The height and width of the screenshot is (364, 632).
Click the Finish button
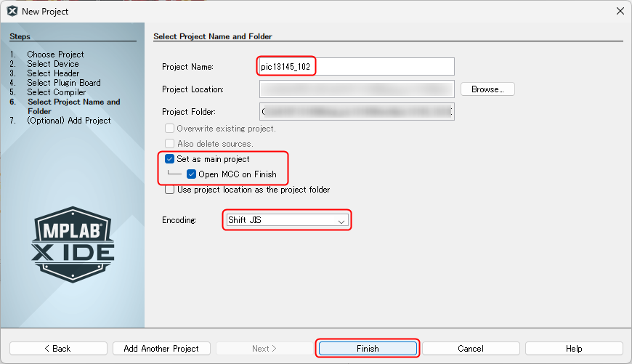tap(368, 349)
